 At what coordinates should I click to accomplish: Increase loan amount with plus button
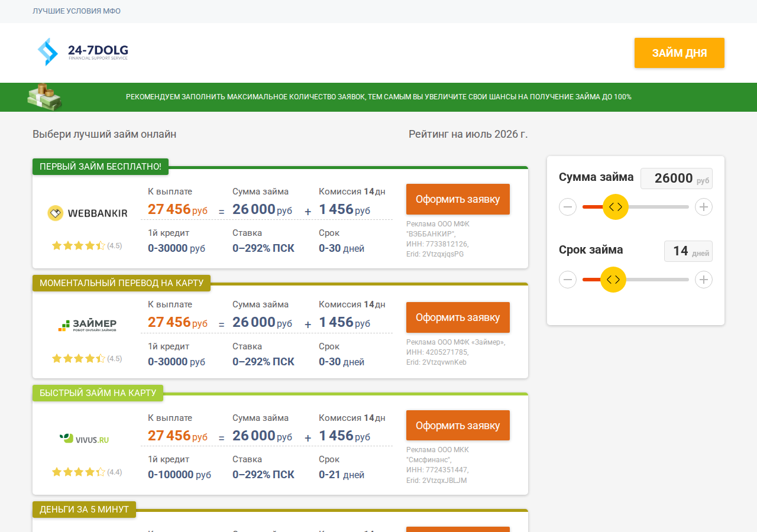click(x=704, y=207)
